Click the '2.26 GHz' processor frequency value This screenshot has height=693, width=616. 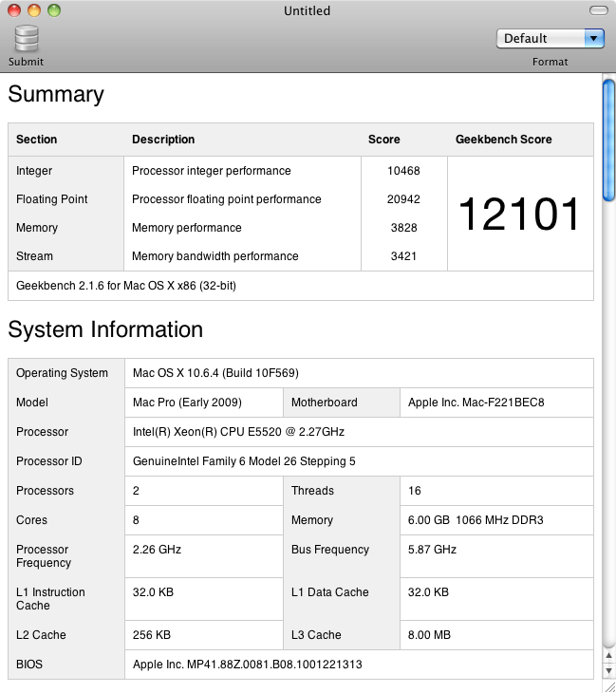click(x=157, y=550)
